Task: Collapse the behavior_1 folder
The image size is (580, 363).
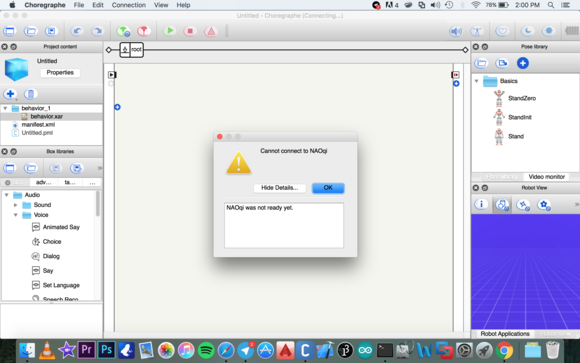Action: [x=6, y=108]
